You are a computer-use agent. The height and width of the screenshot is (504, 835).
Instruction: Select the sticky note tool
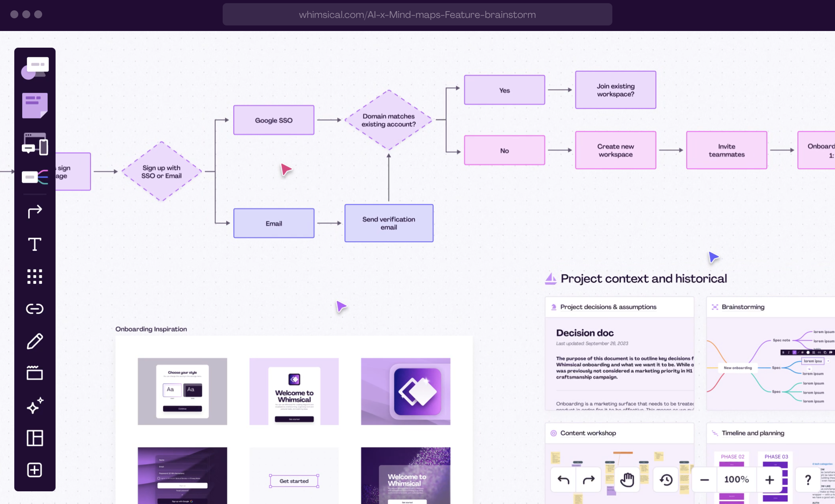point(35,105)
